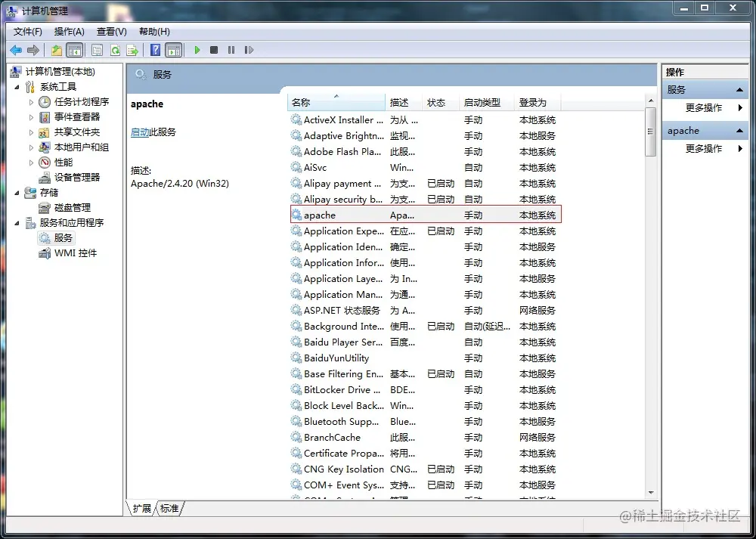Click the Export list toolbar icon

tap(132, 50)
